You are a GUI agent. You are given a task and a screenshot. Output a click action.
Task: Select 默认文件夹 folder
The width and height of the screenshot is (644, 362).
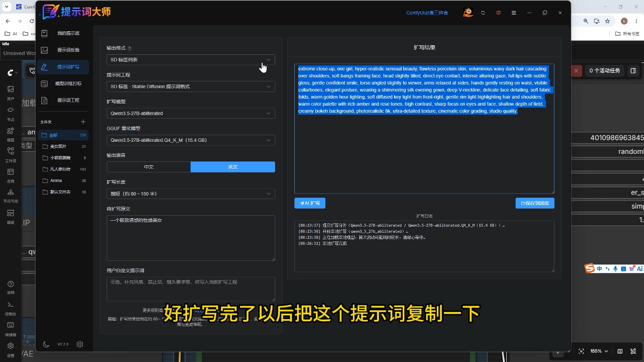(63, 192)
